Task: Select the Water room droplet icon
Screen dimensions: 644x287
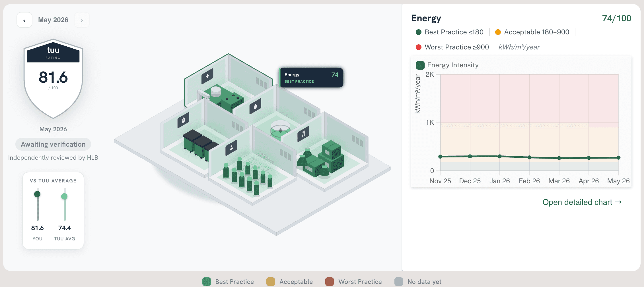Action: click(255, 106)
